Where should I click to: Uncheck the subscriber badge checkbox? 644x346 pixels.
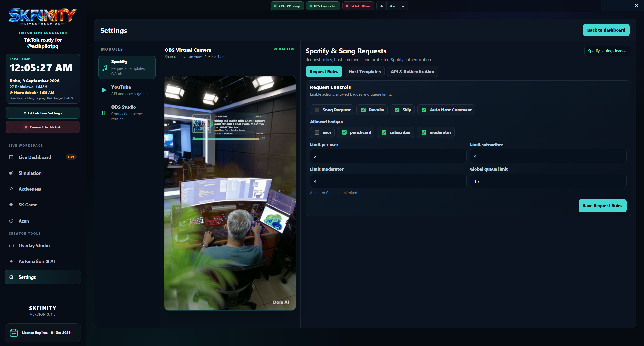pos(384,132)
